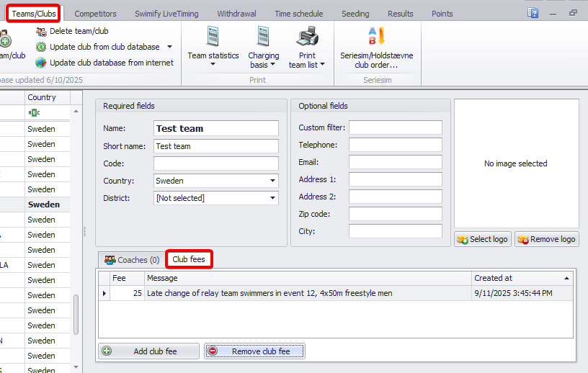Sort by the Created at column header
The height and width of the screenshot is (373, 588).
[x=519, y=278]
